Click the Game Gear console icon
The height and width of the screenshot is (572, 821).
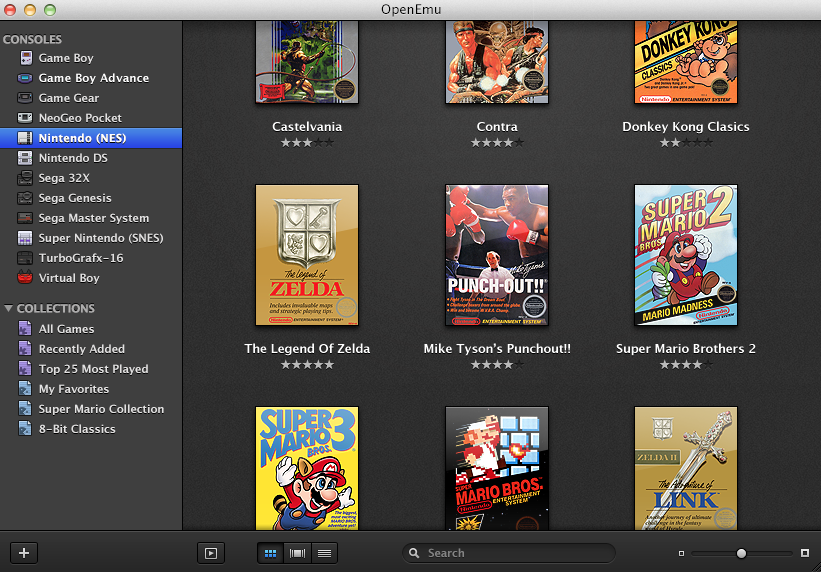pos(25,98)
